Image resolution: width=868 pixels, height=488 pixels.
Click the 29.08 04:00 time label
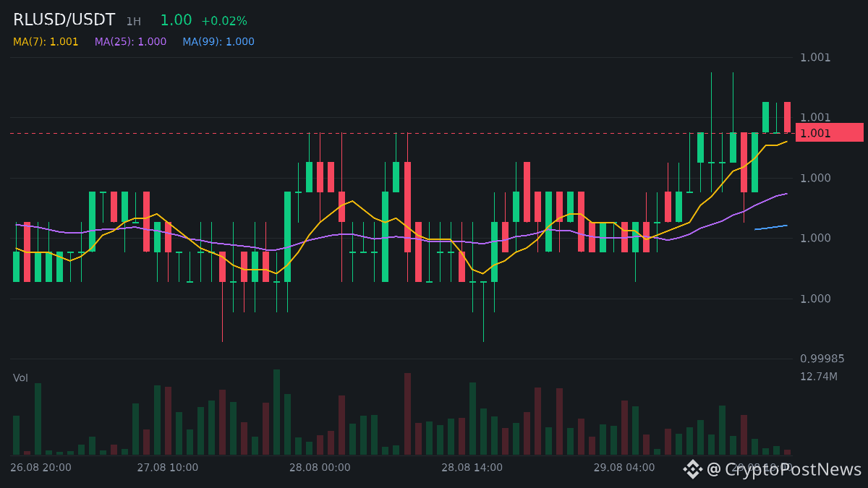click(624, 468)
